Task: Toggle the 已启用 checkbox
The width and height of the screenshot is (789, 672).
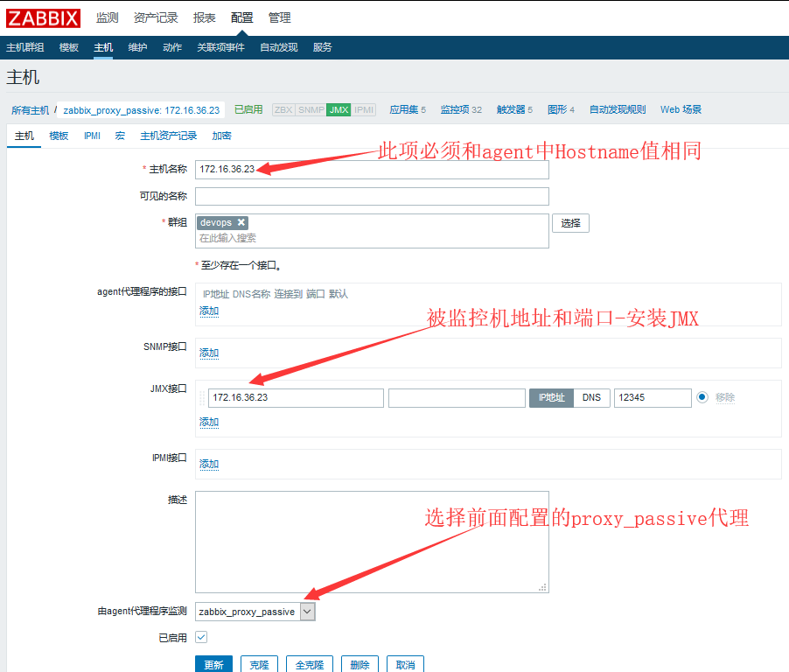Action: (201, 638)
